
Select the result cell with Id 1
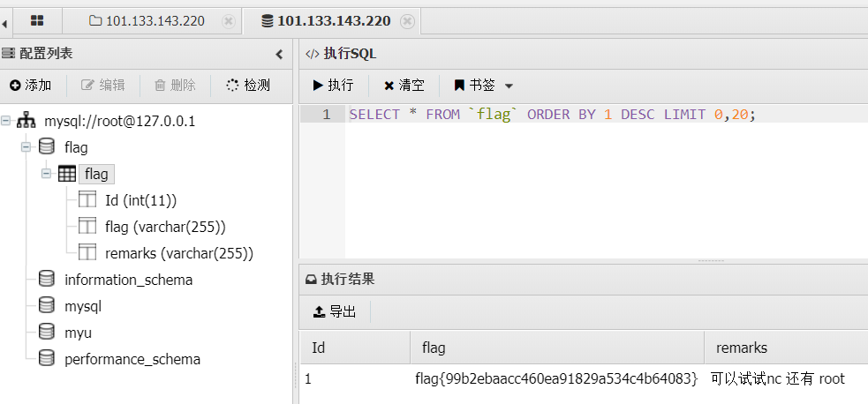click(x=355, y=379)
